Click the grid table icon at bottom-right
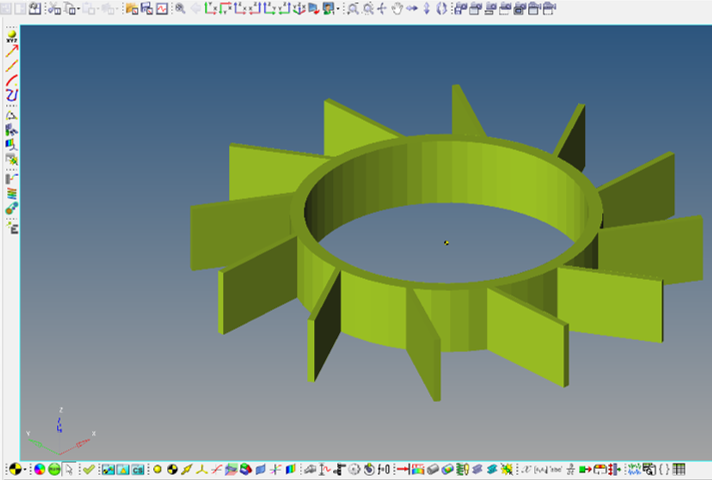Screen dimensions: 712x480 point(680,469)
